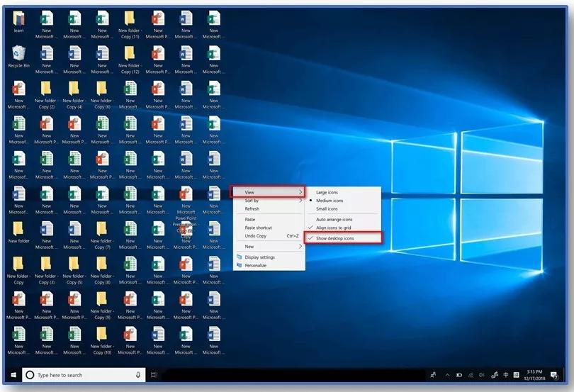Viewport: 574px width, 392px height.
Task: Click the microphone icon in search box
Action: tap(138, 374)
